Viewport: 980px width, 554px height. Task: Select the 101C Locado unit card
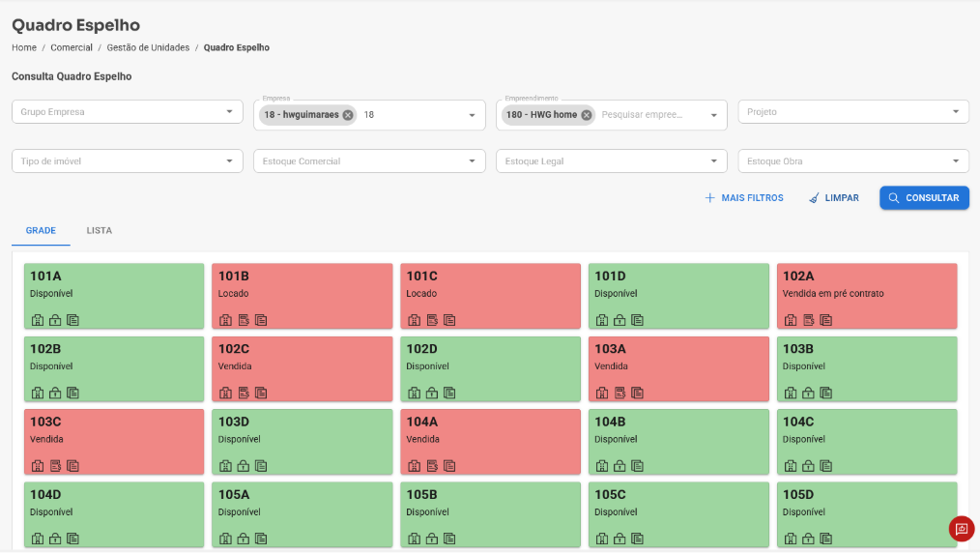(x=490, y=296)
